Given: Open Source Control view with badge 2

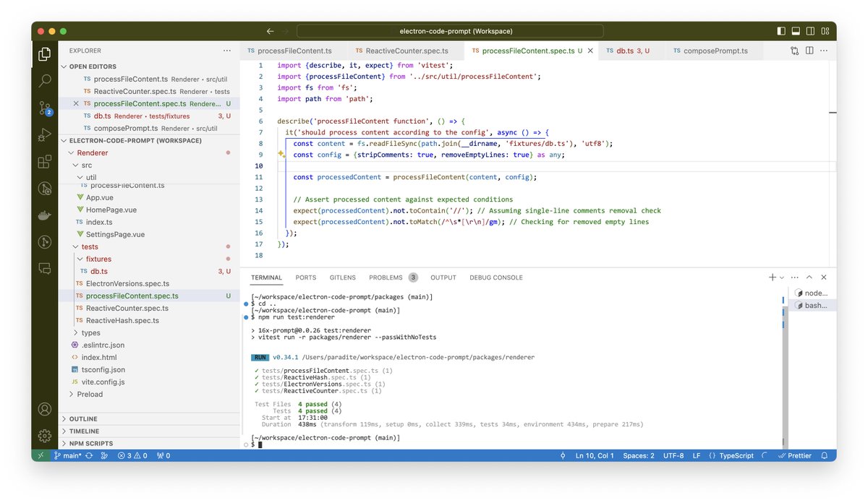Looking at the screenshot, I should (45, 108).
